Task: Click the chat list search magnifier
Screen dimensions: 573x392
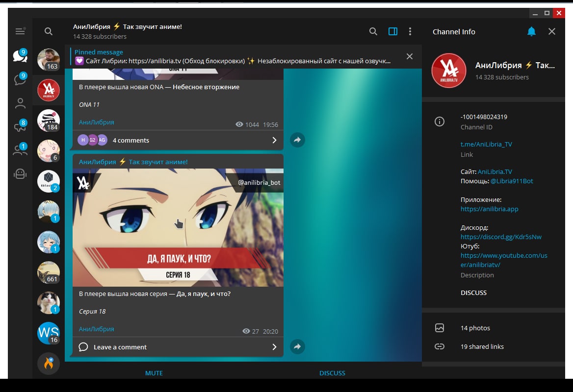Action: [x=48, y=31]
